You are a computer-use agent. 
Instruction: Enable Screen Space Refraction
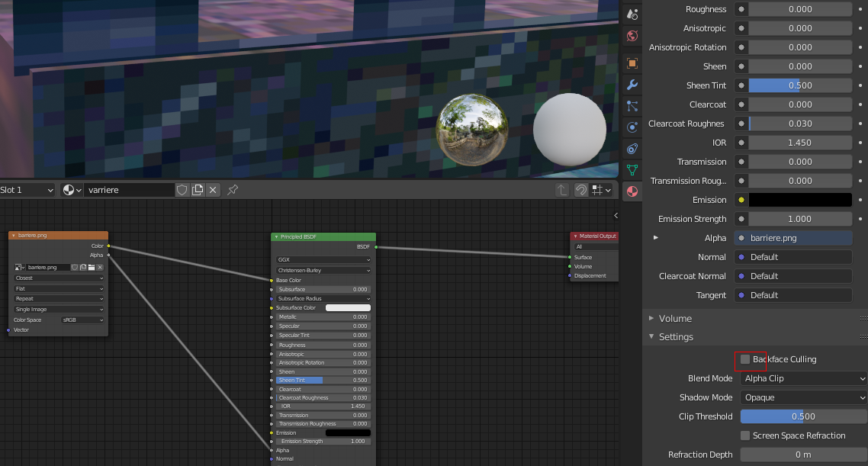click(745, 435)
